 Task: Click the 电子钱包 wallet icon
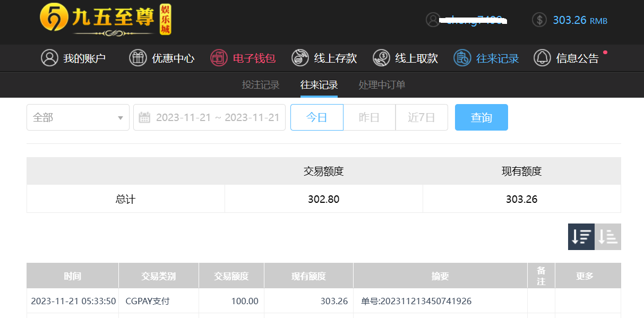pyautogui.click(x=219, y=58)
